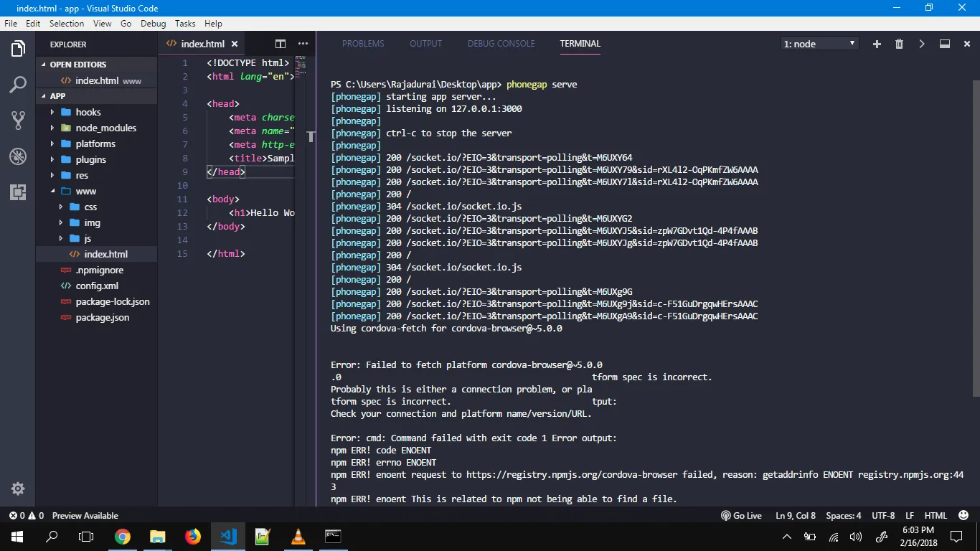Collapse the www folder
This screenshot has height=551, width=980.
click(97, 191)
